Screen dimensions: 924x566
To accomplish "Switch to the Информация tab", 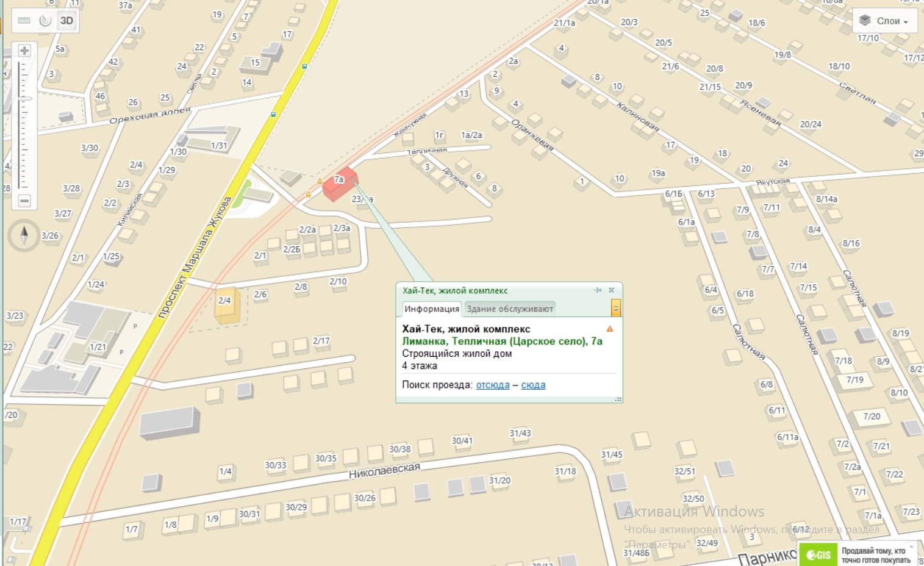I will point(432,309).
